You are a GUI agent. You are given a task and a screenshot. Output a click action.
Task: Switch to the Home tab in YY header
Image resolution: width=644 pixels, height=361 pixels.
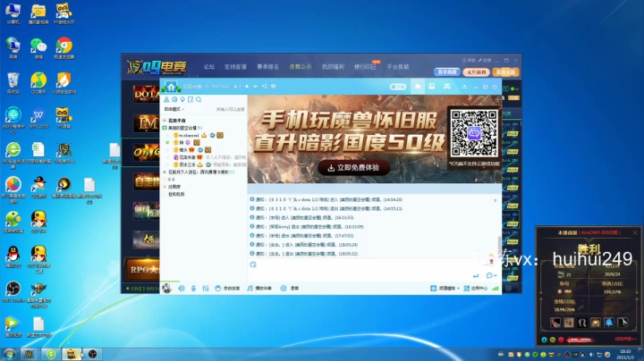418,87
